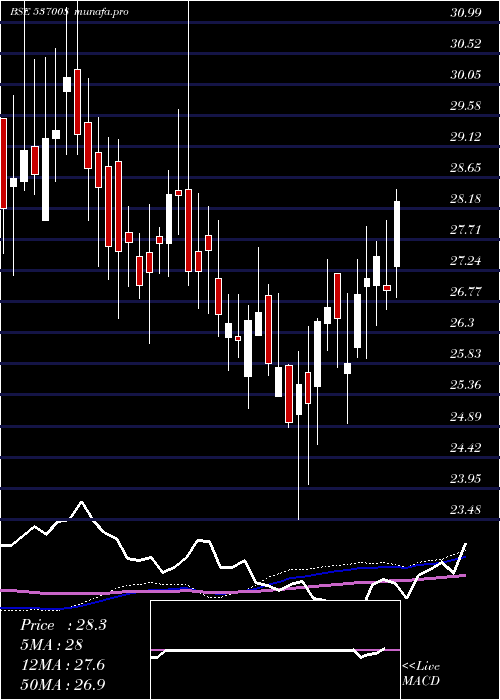500x700 pixels.
Task: Click the 30.99 price axis label
Action: 466,12
